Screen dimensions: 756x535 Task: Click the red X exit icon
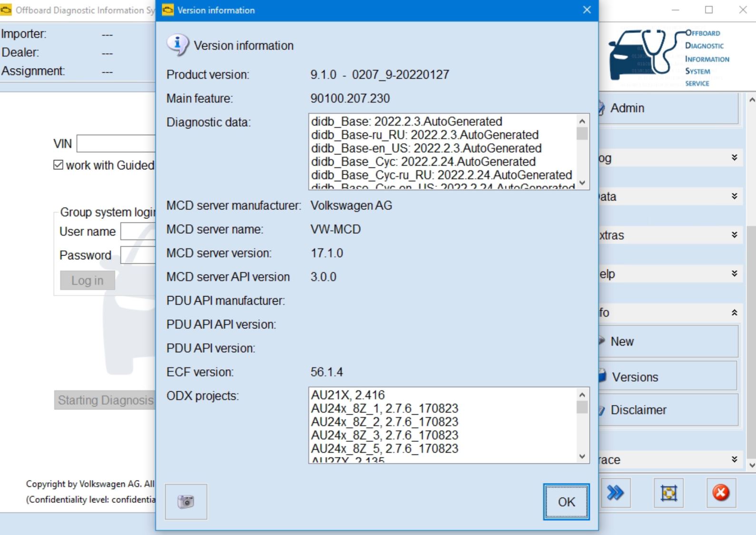[x=720, y=493]
